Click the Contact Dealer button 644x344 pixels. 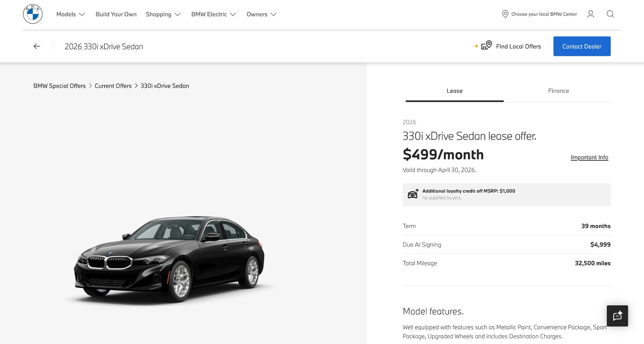point(582,47)
